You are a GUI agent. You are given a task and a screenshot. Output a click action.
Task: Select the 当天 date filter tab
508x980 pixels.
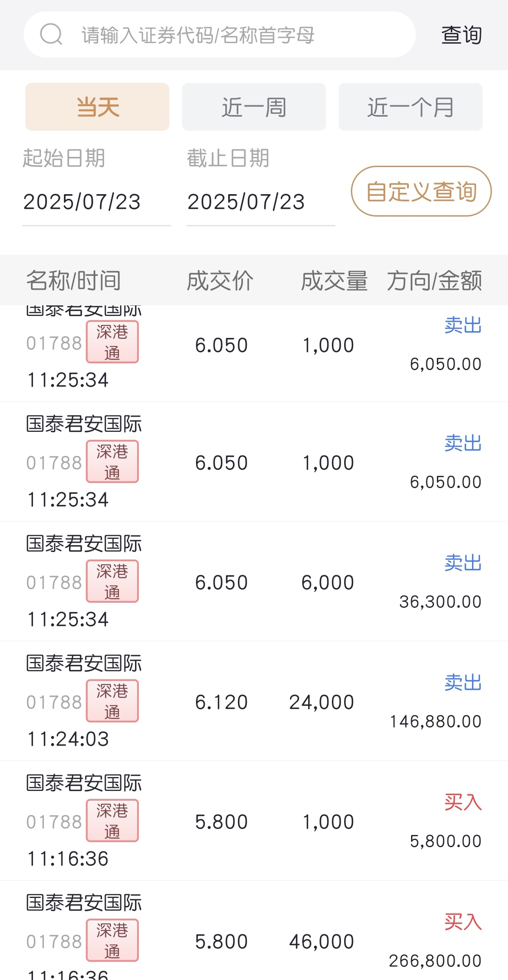tap(97, 107)
